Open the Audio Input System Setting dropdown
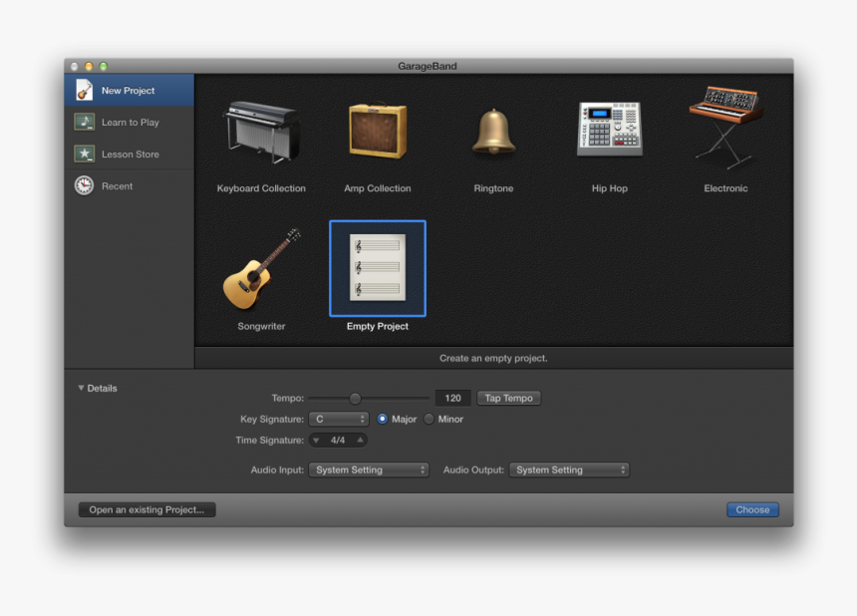 (x=369, y=470)
